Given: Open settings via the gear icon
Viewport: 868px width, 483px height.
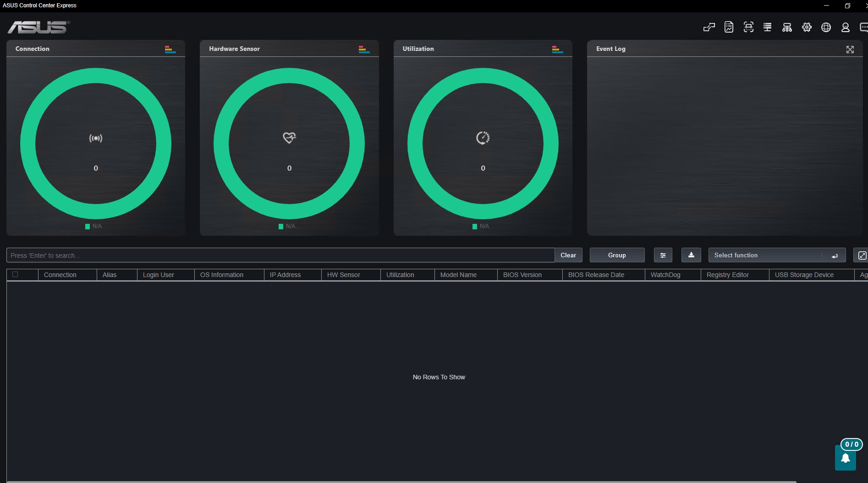Looking at the screenshot, I should point(807,28).
